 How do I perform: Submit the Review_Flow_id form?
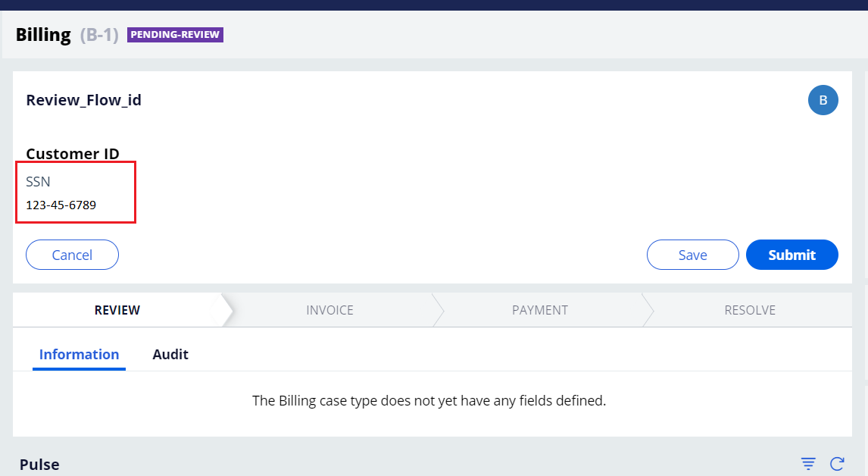(792, 255)
